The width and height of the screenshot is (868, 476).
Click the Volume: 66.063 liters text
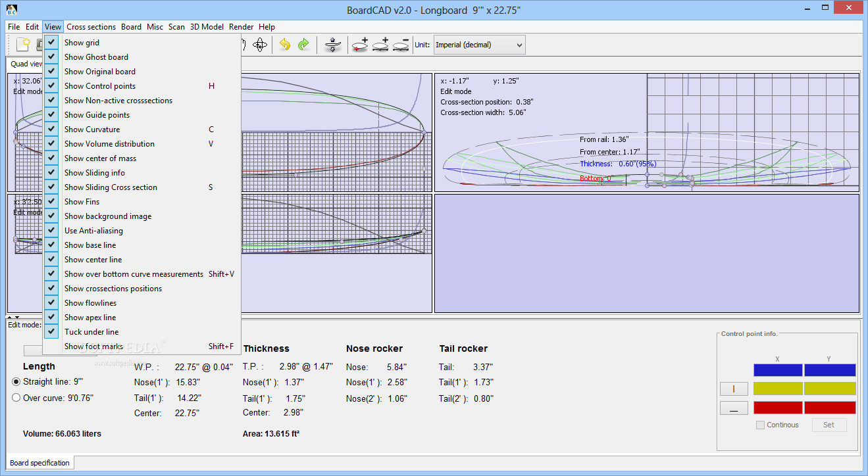(x=62, y=434)
